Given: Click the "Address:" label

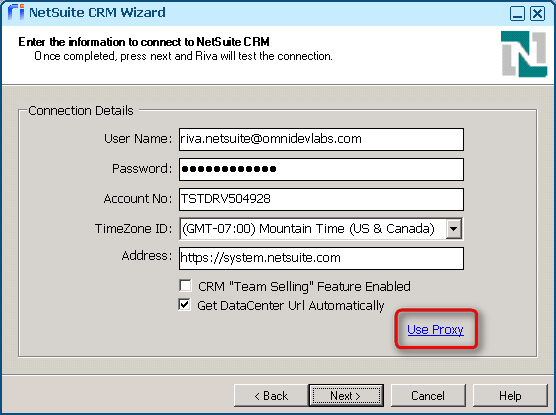Looking at the screenshot, I should pyautogui.click(x=147, y=255).
